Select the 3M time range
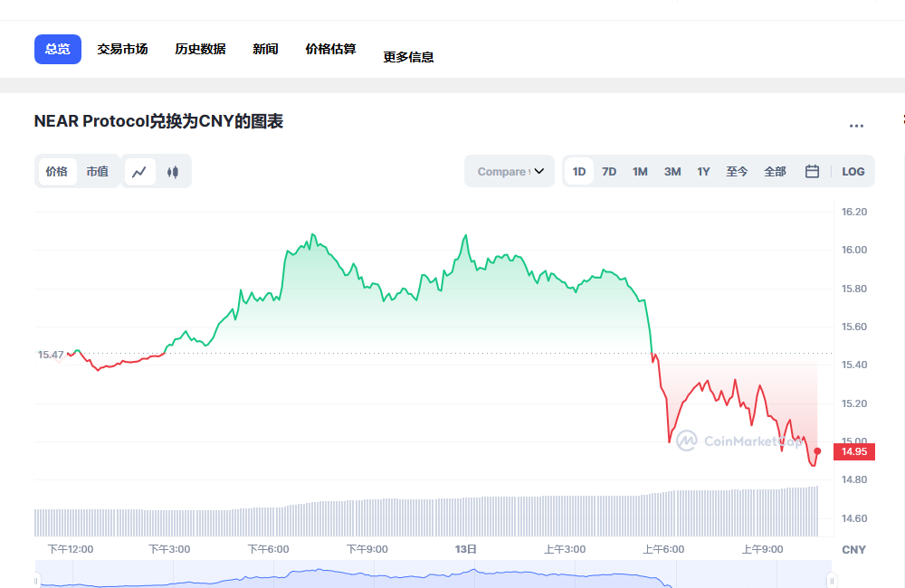Image resolution: width=905 pixels, height=588 pixels. [672, 171]
